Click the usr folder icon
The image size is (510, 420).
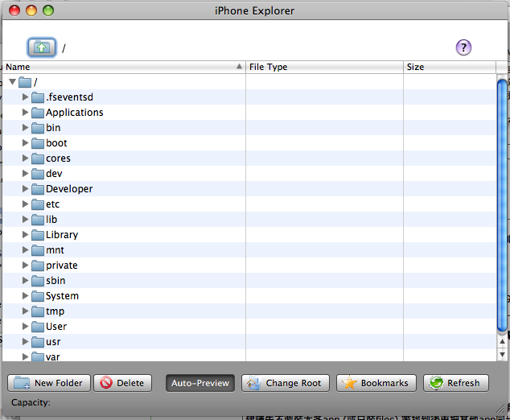pyautogui.click(x=38, y=342)
